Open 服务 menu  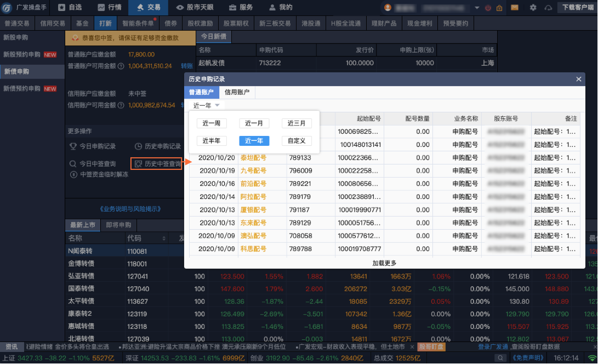point(241,7)
